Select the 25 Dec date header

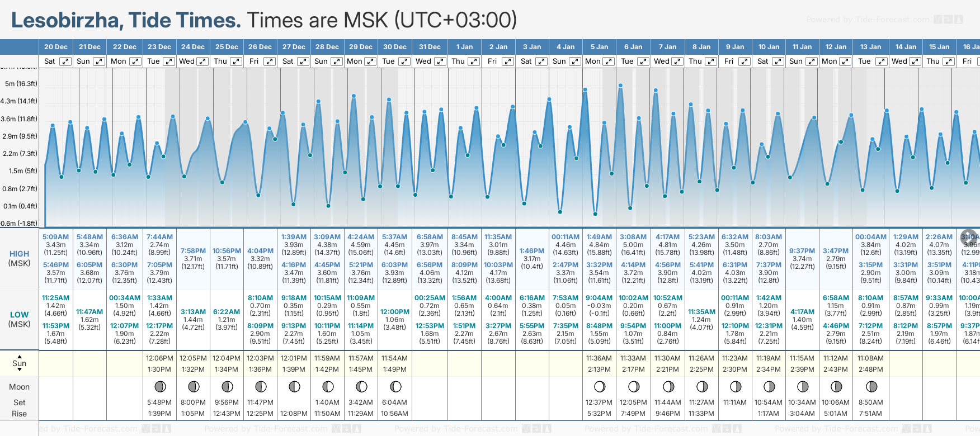227,47
